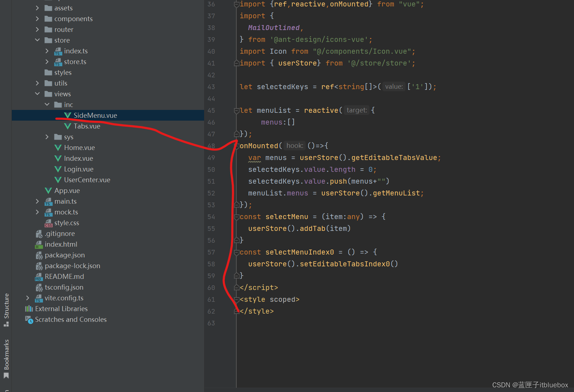This screenshot has width=574, height=392.
Task: Click the Markdown icon beside README.md
Action: [x=39, y=277]
